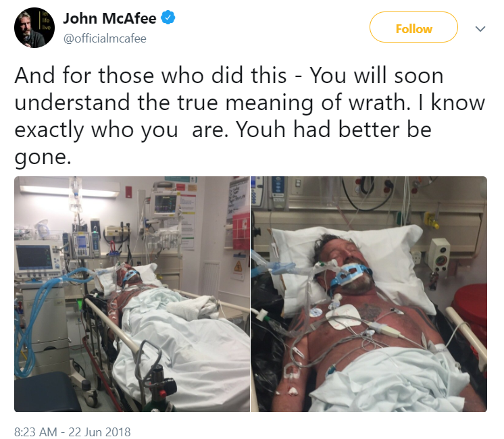
Task: Click the 8:23 AM timestamp
Action: pyautogui.click(x=36, y=432)
